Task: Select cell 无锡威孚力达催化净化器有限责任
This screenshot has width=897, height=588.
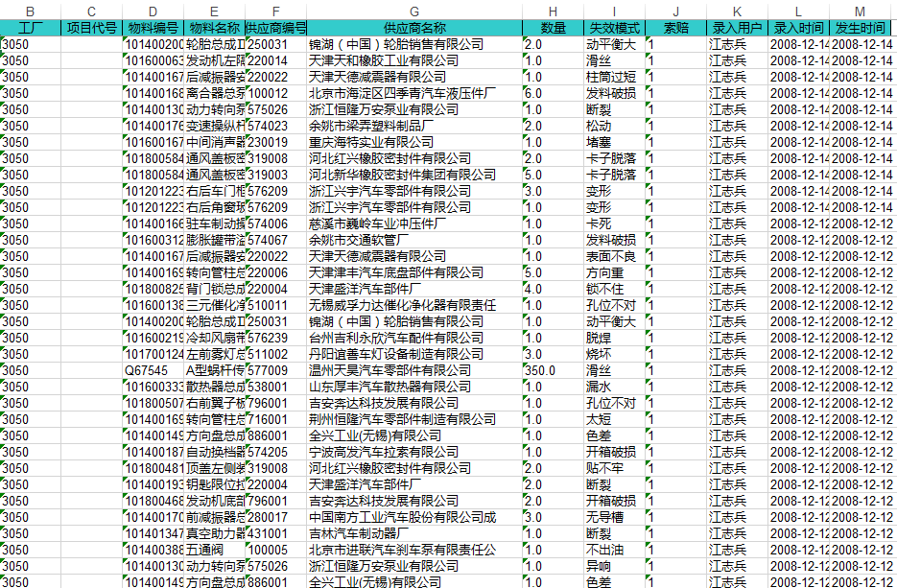Action: (414, 305)
